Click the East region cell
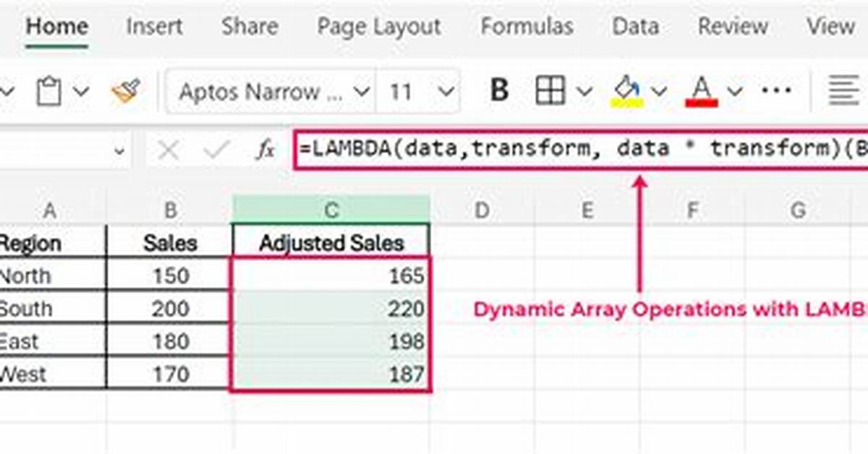Screen dimensions: 868x454 (53, 341)
